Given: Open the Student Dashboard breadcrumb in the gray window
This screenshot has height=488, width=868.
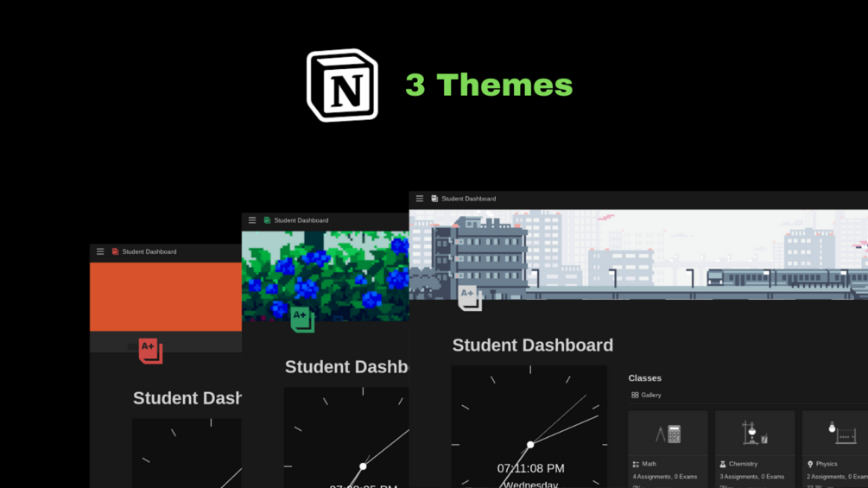Looking at the screenshot, I should click(x=469, y=199).
